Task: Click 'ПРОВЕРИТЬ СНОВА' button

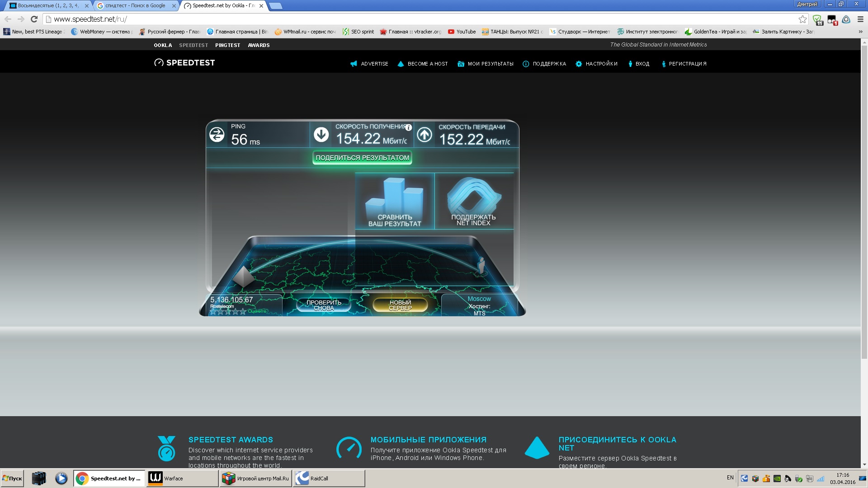Action: (324, 305)
